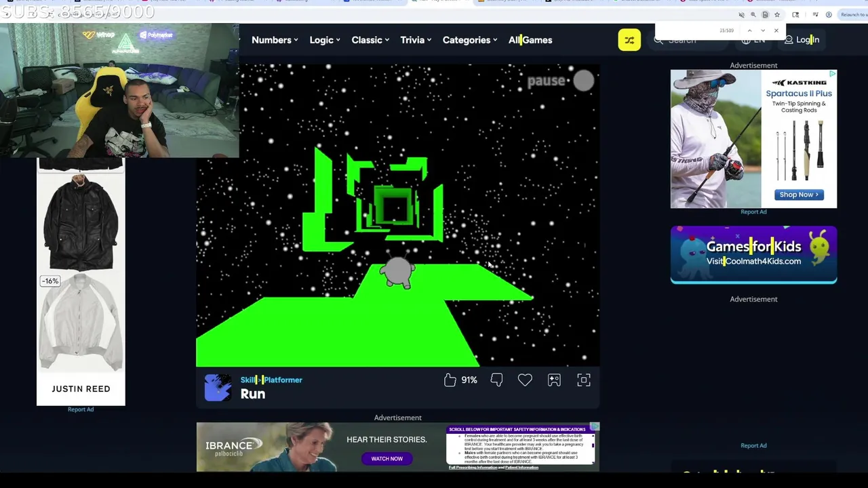Viewport: 868px width, 488px height.
Task: Click find-bar previous result arrow
Action: (750, 30)
